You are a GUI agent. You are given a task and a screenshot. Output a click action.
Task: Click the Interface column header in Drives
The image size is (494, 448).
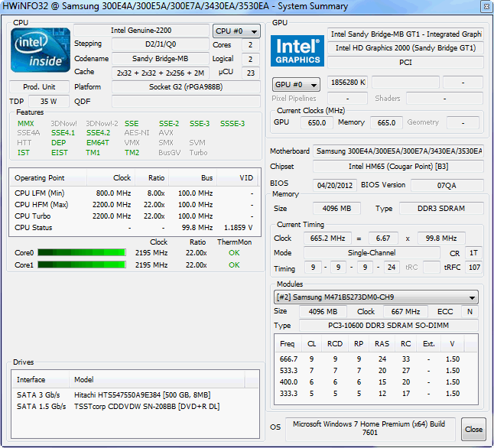40,380
